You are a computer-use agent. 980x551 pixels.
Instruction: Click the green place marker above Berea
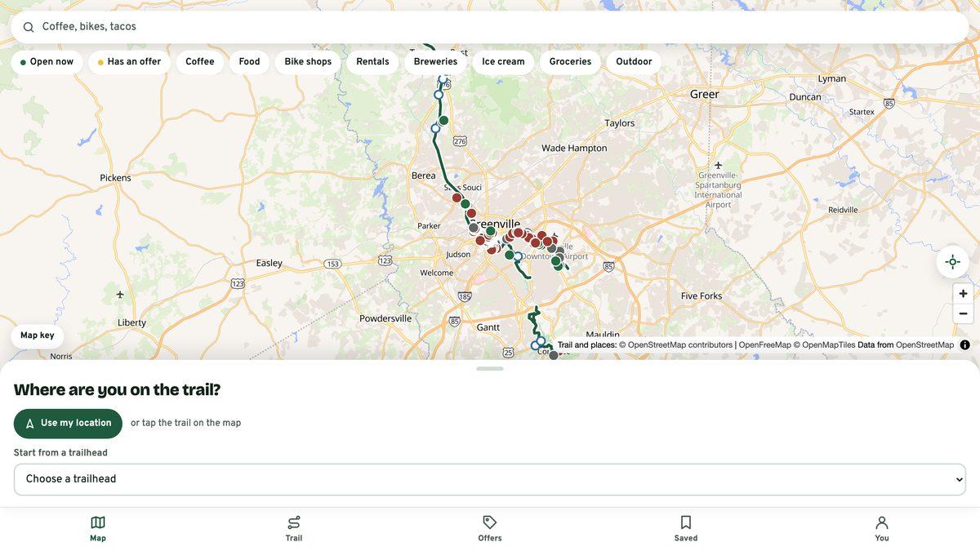pyautogui.click(x=443, y=120)
